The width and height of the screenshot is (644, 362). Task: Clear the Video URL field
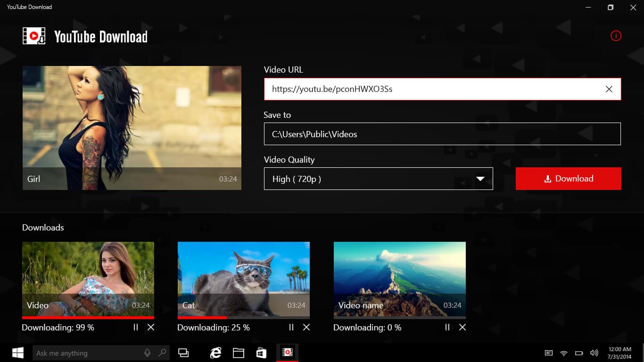click(609, 89)
